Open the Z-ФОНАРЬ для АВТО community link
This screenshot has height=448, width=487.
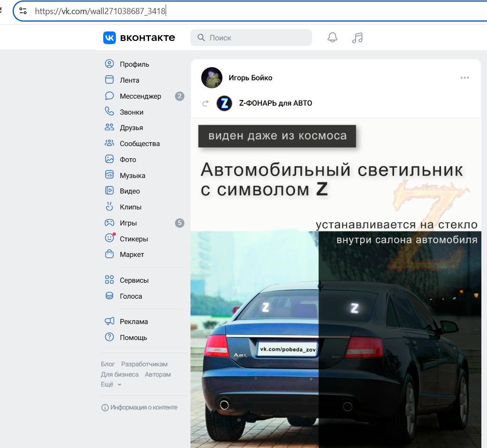[275, 103]
